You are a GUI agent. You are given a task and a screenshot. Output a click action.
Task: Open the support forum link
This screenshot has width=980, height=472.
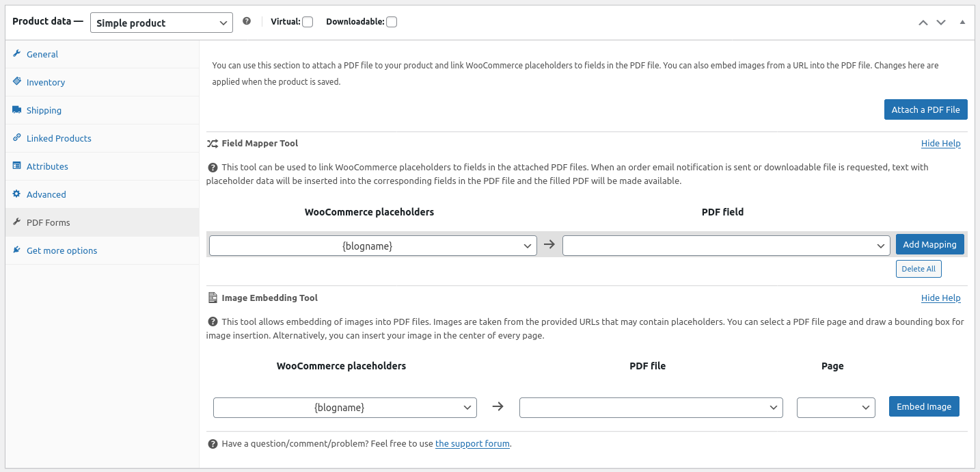tap(472, 443)
